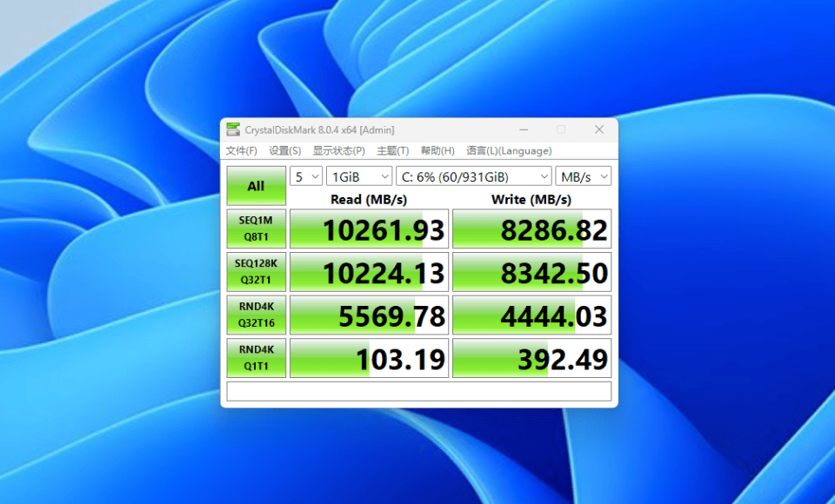835x504 pixels.
Task: Click the RND4K Q32T16 read result 5569.78
Action: [369, 315]
